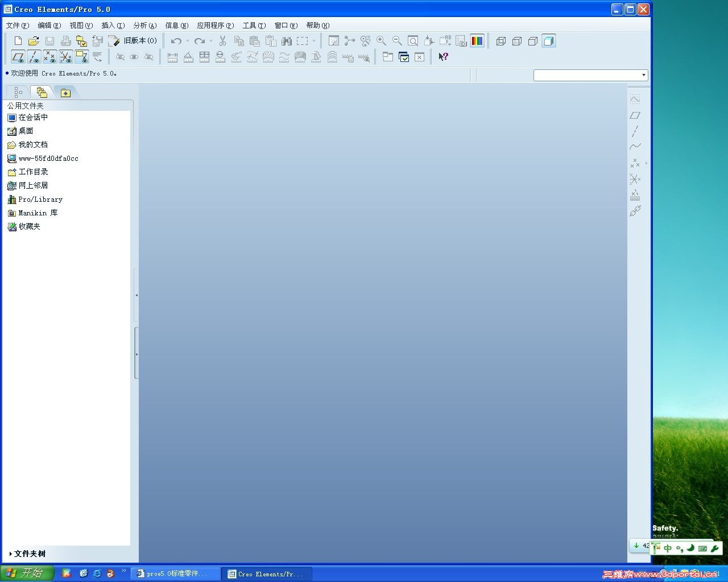The width and height of the screenshot is (728, 582).
Task: Click the datum plane tool in right toolbar
Action: (x=635, y=115)
